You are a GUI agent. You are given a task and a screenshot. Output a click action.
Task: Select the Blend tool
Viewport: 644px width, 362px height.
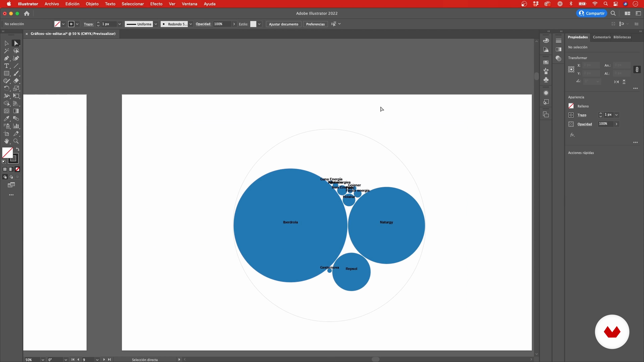pyautogui.click(x=16, y=119)
